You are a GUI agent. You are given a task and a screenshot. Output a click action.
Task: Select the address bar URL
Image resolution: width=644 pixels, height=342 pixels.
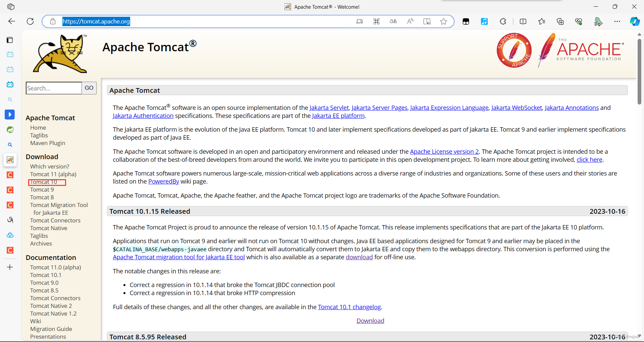tap(96, 21)
